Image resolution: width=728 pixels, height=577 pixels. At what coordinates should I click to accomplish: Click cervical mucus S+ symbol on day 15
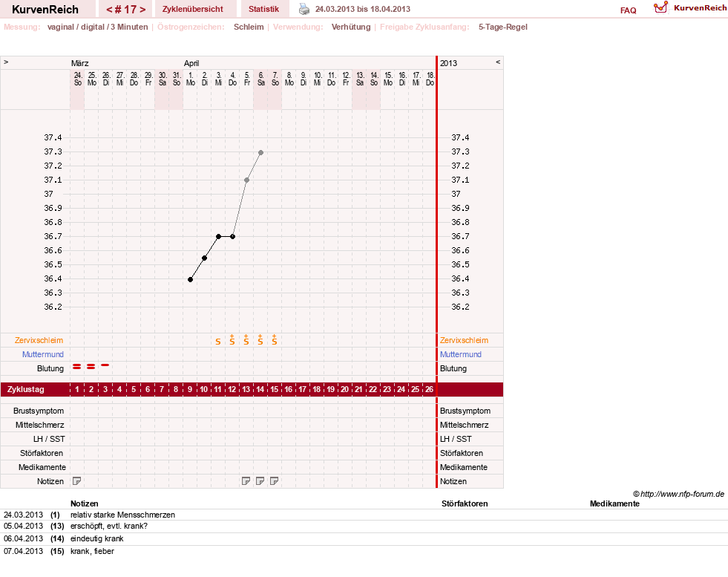point(275,339)
